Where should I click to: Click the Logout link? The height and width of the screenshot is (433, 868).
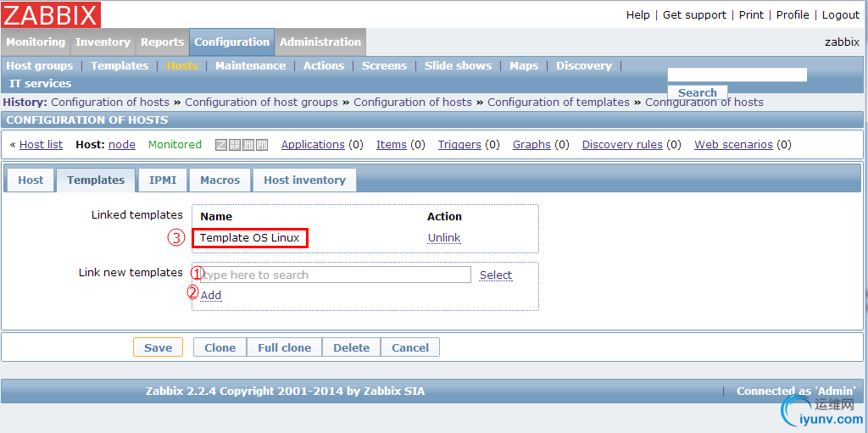coord(841,15)
